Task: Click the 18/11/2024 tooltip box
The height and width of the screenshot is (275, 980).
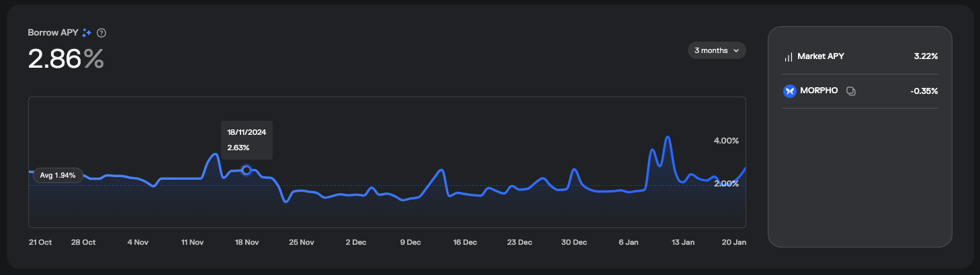Action: pos(247,140)
